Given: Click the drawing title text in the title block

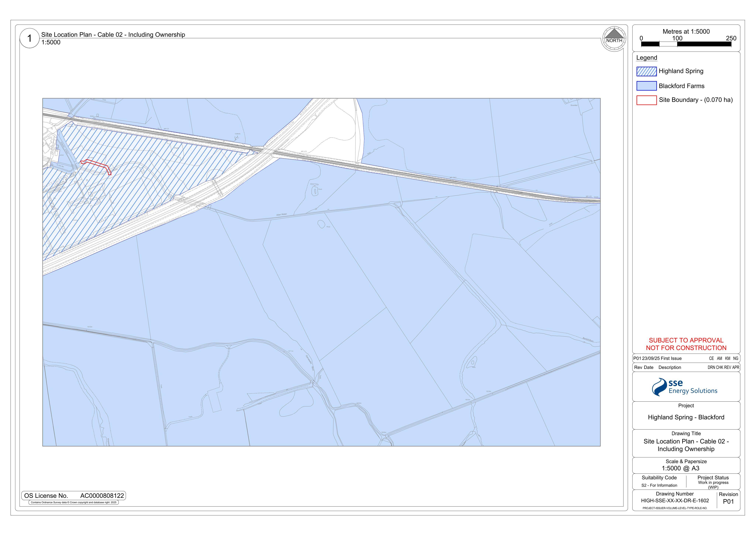Looking at the screenshot, I should (686, 445).
